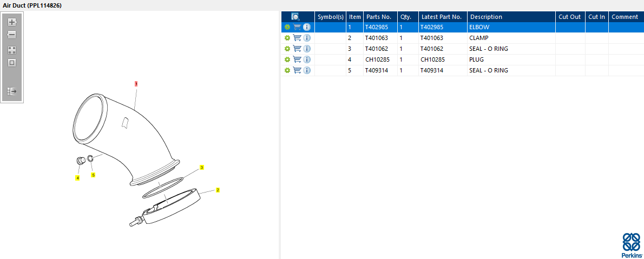Click the ELBOW description cell
The image size is (644, 259).
coord(511,27)
